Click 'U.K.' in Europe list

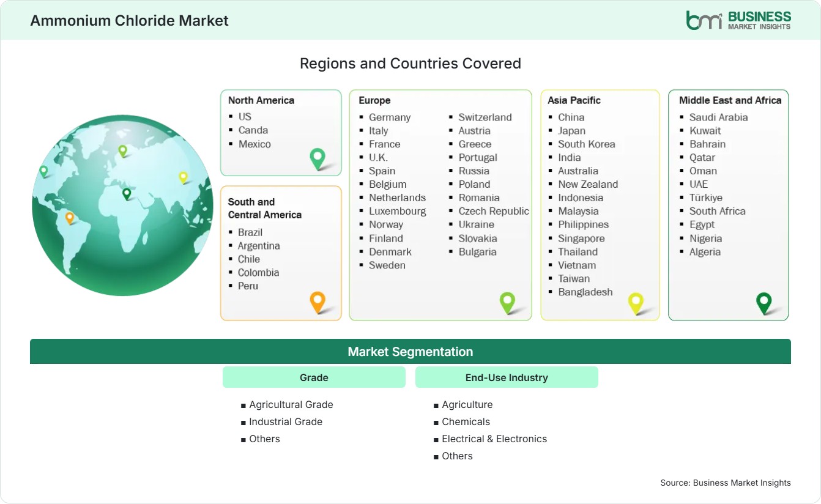[x=378, y=157]
